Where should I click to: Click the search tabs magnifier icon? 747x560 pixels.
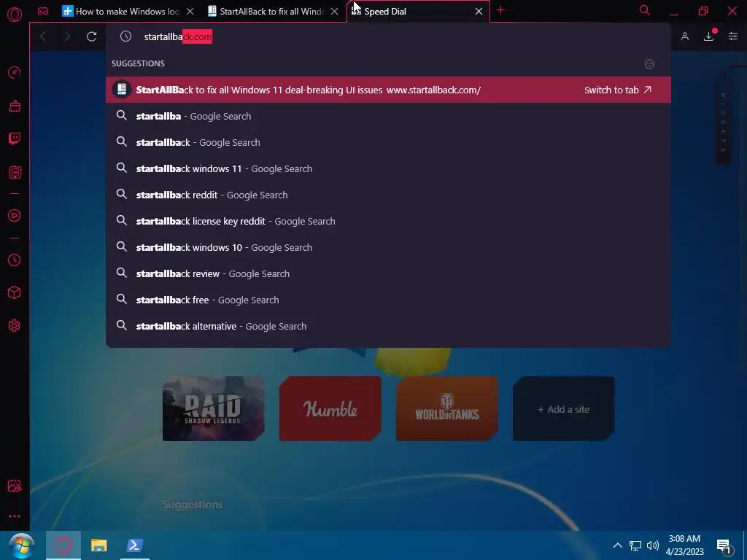click(x=645, y=10)
